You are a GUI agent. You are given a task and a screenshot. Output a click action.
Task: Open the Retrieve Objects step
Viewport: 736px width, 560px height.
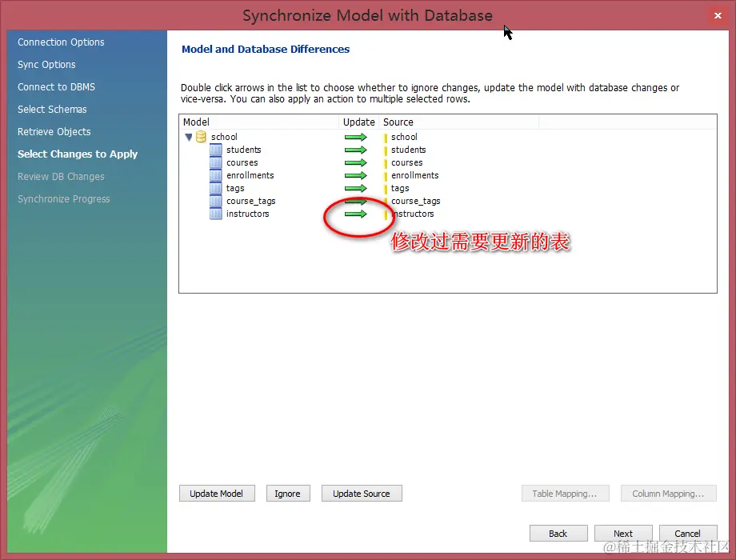(x=54, y=132)
